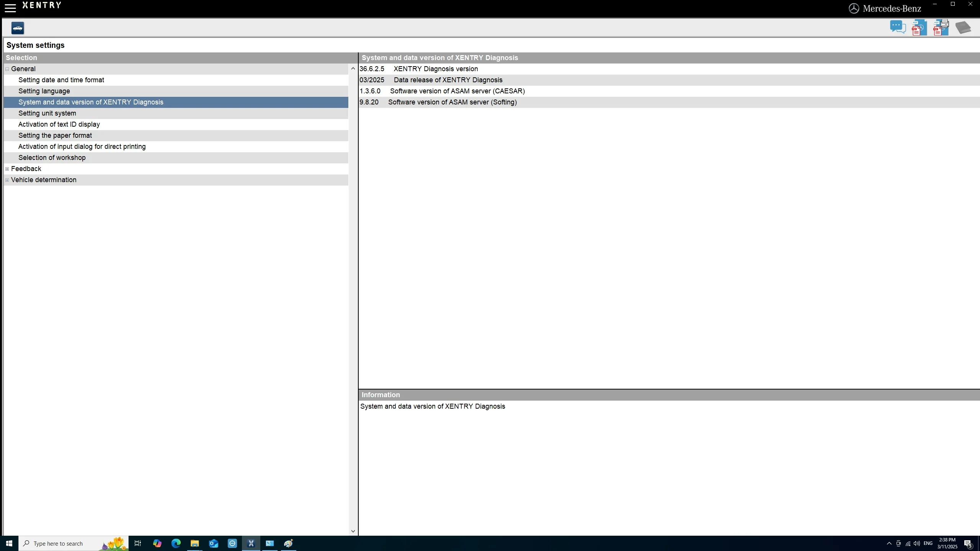The width and height of the screenshot is (980, 551).
Task: Click the Mercedes-Benz star logo
Action: (x=854, y=8)
